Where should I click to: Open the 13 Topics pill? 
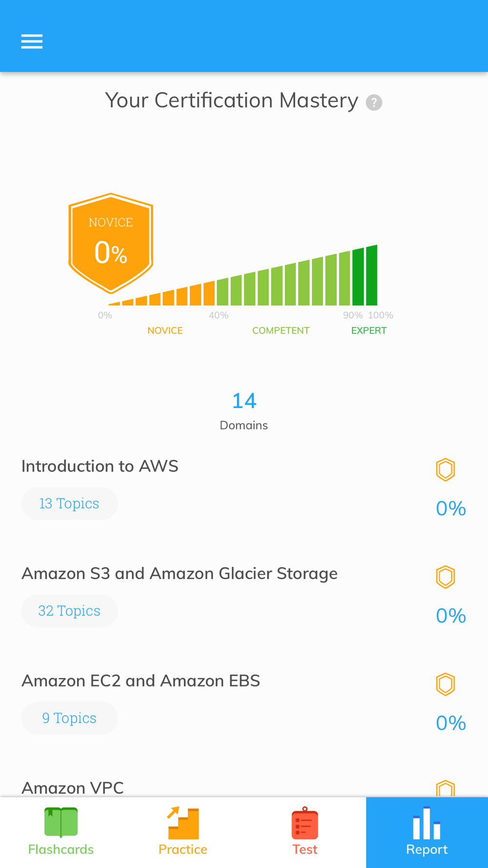[x=69, y=503]
